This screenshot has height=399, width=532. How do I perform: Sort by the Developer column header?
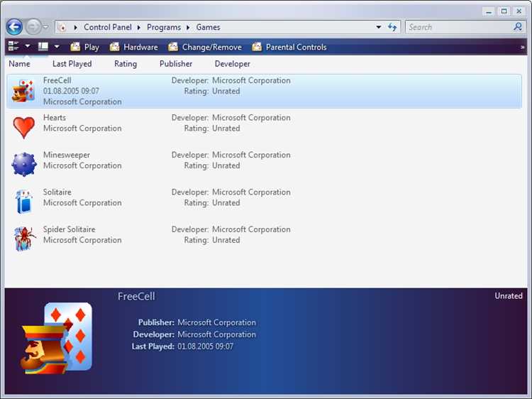[x=233, y=64]
